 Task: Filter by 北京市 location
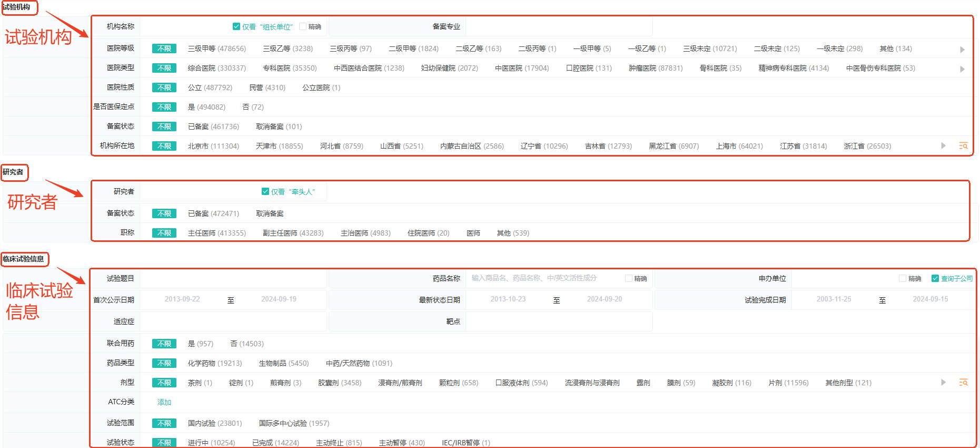pyautogui.click(x=213, y=146)
